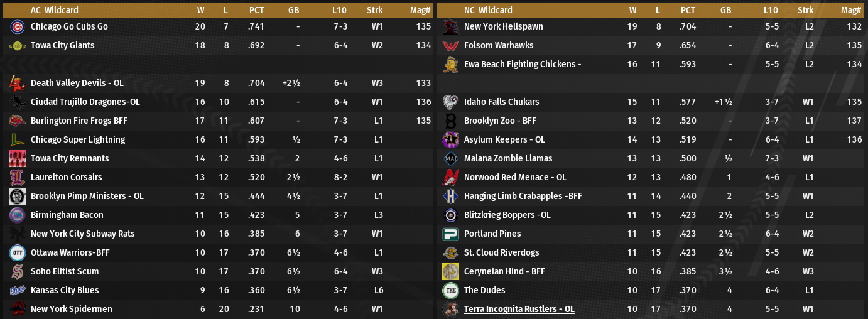Click the Portland Pines P logo
Image resolution: width=868 pixels, height=319 pixels.
(450, 234)
